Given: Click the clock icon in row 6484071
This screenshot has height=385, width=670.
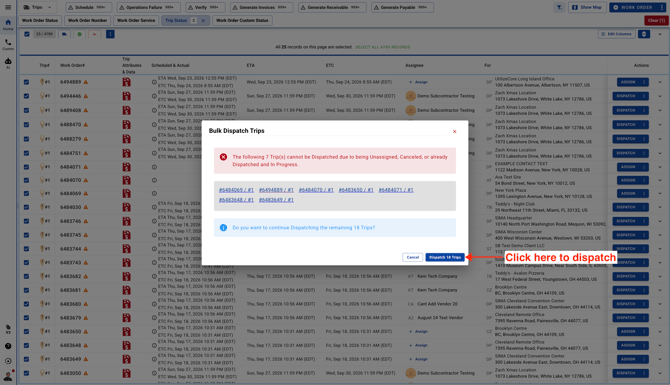Looking at the screenshot, I should point(154,167).
